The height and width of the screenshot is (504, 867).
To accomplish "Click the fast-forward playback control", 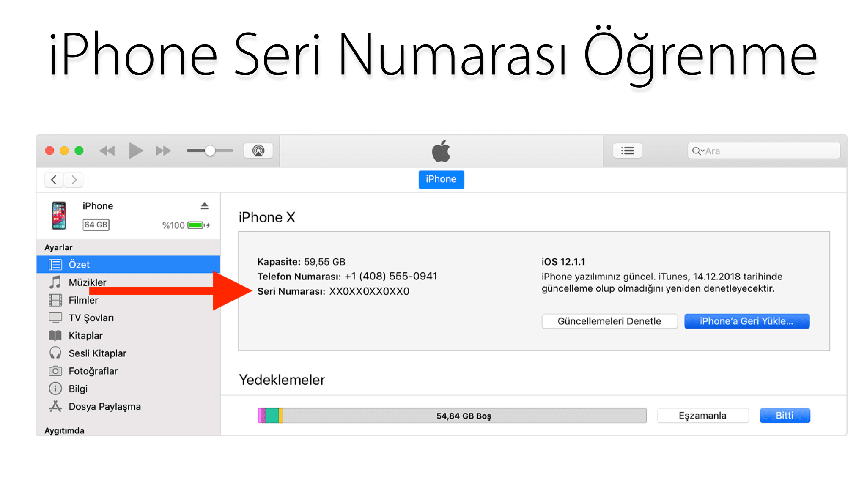I will click(x=162, y=151).
